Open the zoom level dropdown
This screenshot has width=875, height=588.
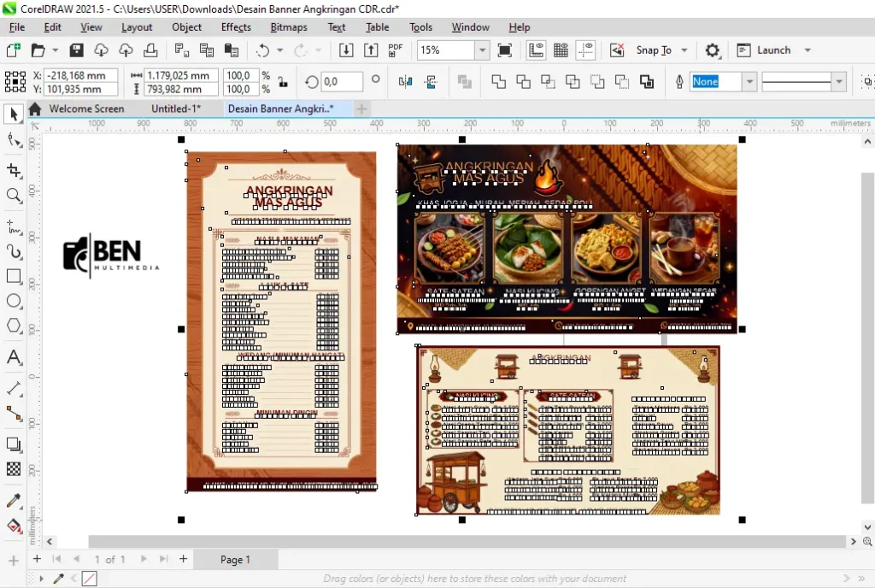(x=482, y=50)
